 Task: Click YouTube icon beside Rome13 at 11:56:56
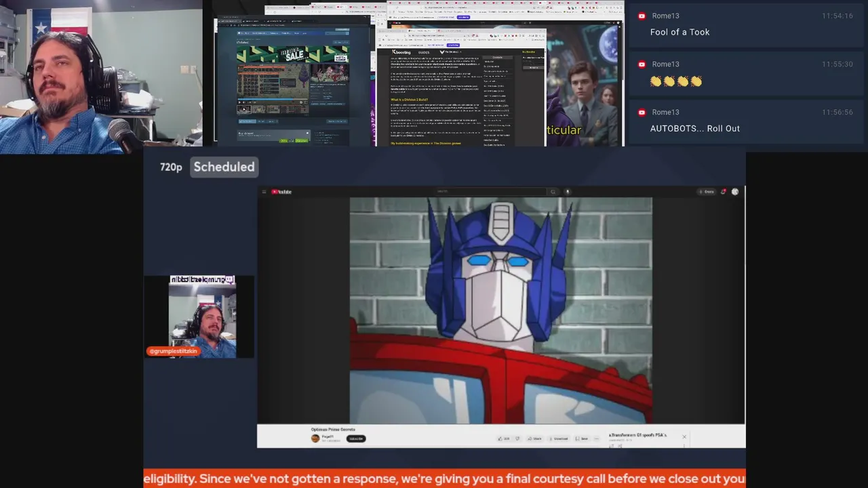point(642,112)
